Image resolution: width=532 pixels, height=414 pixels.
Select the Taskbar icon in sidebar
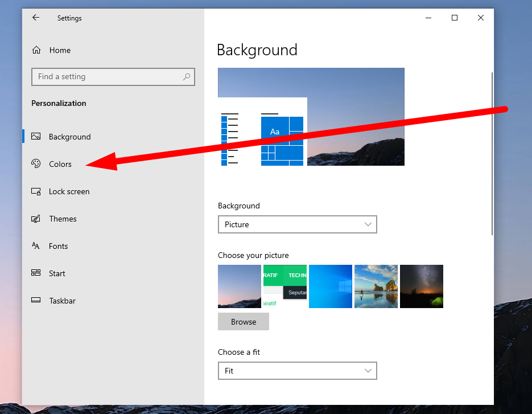[x=35, y=301]
